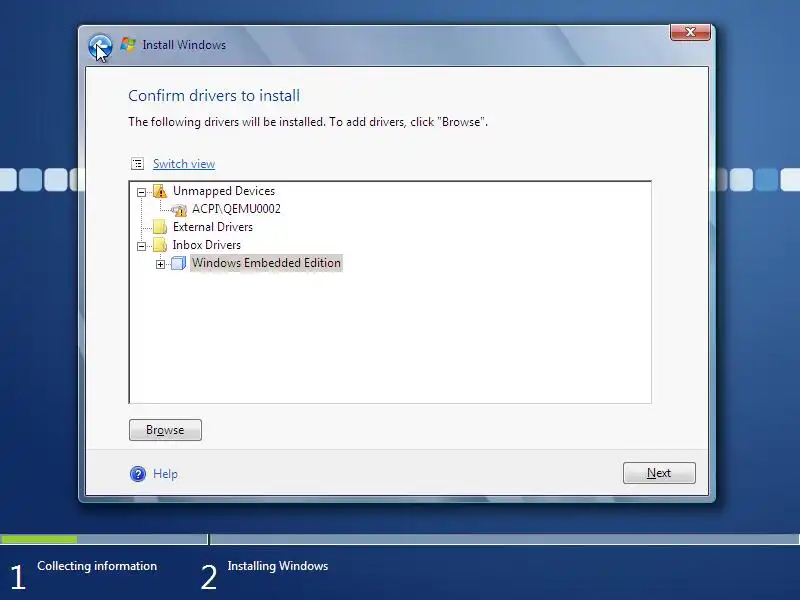800x600 pixels.
Task: Go back using the round blue arrow button
Action: 100,47
